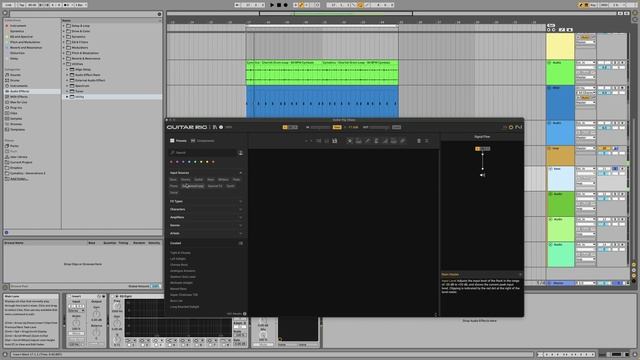This screenshot has width=640, height=360.
Task: Open the MIDI Effects browser category
Action: tap(19, 97)
